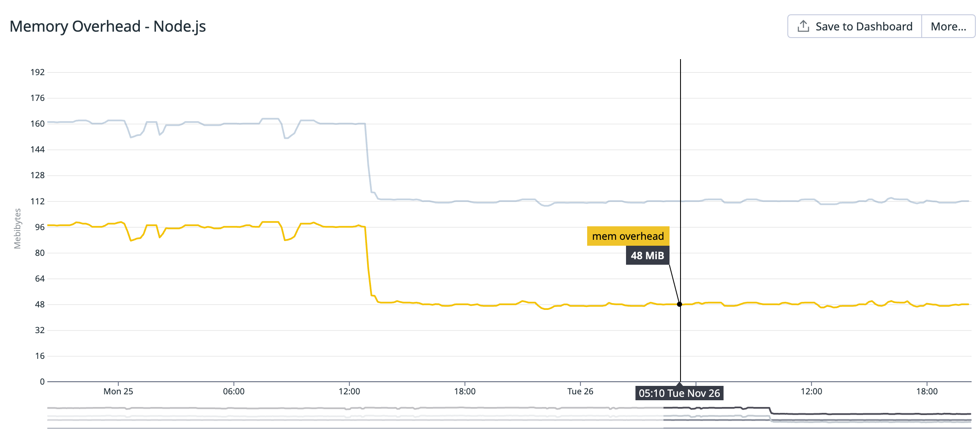
Task: Click the 96 y-axis tick label
Action: [40, 227]
